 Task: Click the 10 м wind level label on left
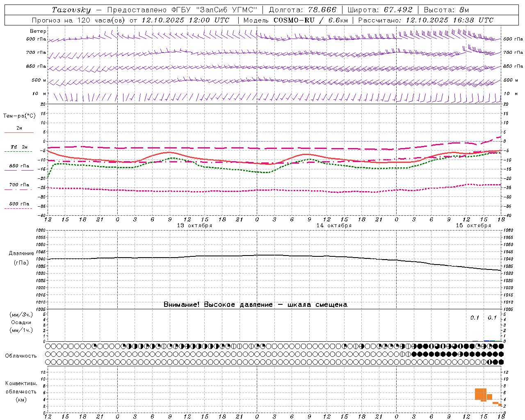(39, 94)
